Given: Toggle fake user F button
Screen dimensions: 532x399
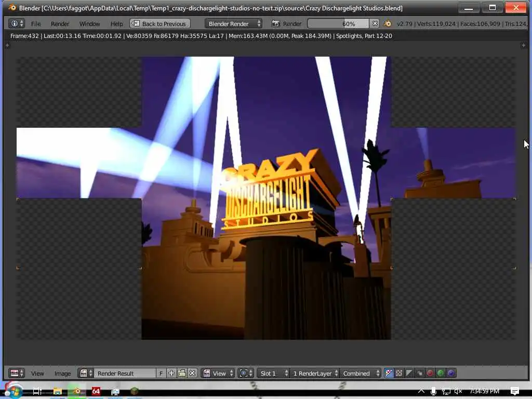Looking at the screenshot, I should coord(161,373).
